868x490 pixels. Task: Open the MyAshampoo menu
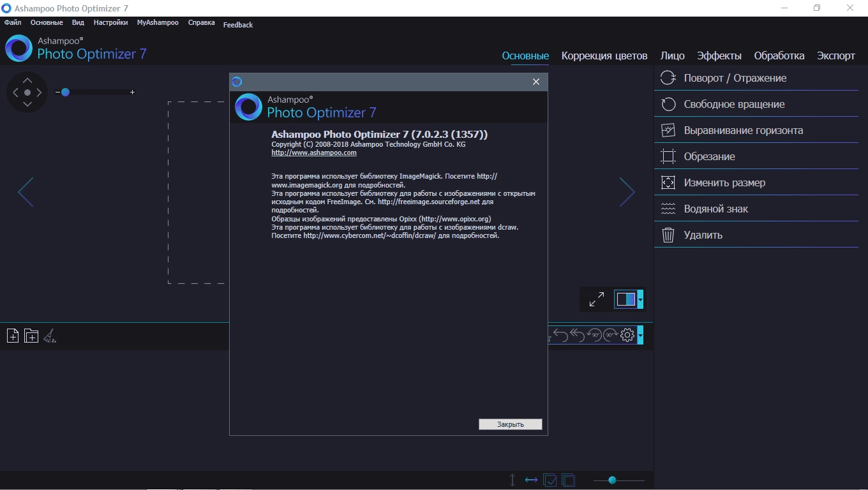[x=158, y=22]
